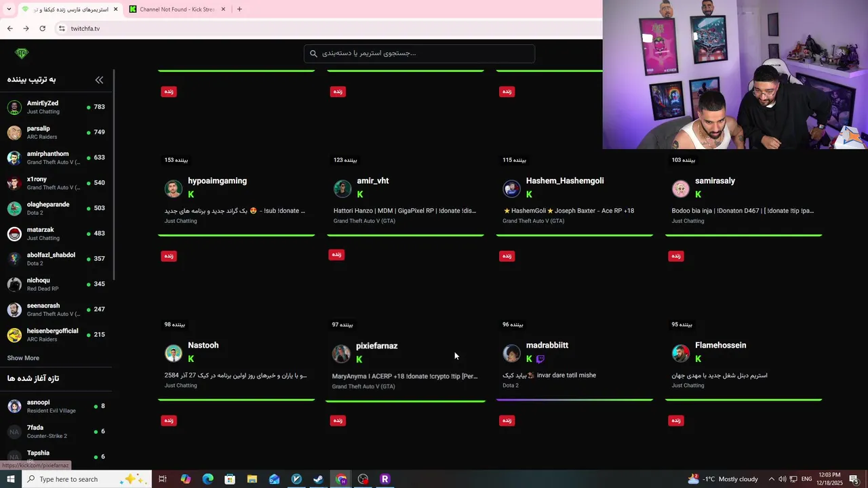868x488 pixels.
Task: Open abolfazl_shabdol in the sidebar
Action: (x=56, y=259)
